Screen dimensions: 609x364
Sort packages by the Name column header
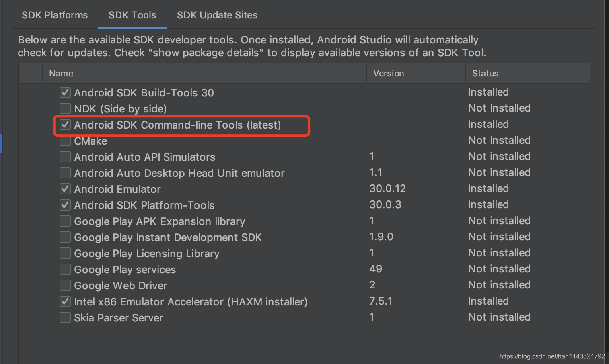pos(61,73)
